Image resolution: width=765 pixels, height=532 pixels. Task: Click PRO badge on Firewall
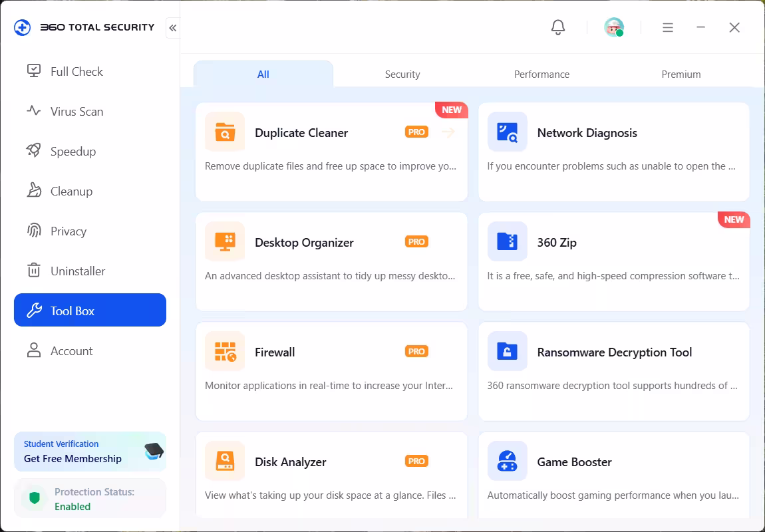[x=416, y=352]
